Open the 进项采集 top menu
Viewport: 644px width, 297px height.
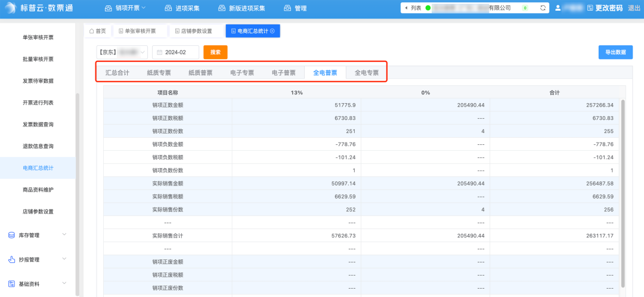tap(181, 8)
